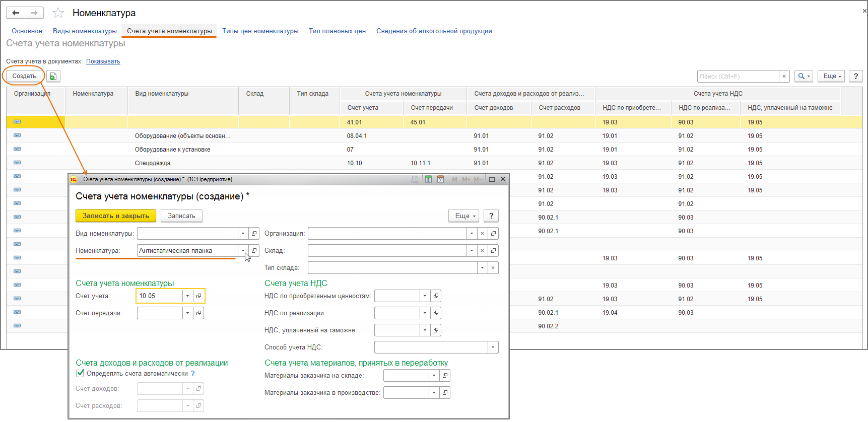Open the calculator icon in dialog title bar

[428, 179]
